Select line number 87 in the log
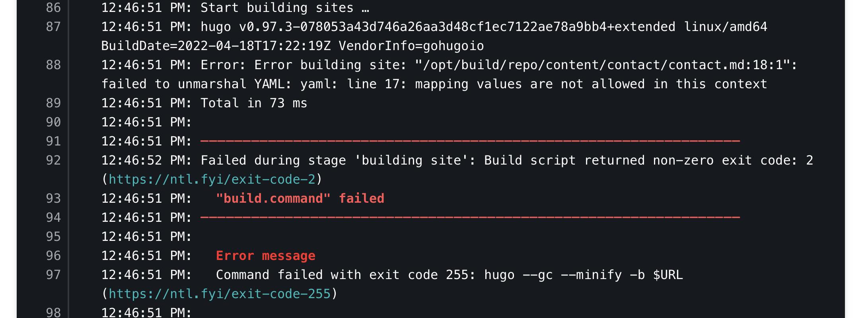The height and width of the screenshot is (318, 868). coord(53,27)
